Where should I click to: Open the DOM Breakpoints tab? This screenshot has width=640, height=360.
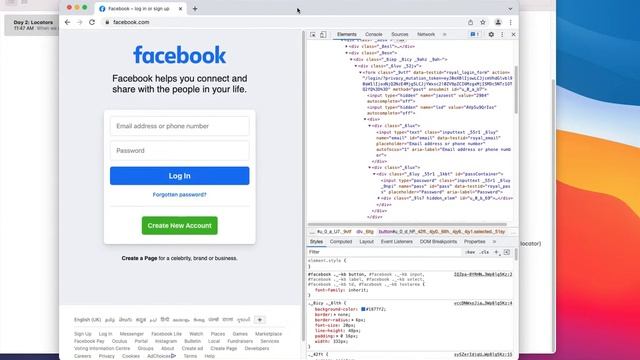click(x=438, y=242)
